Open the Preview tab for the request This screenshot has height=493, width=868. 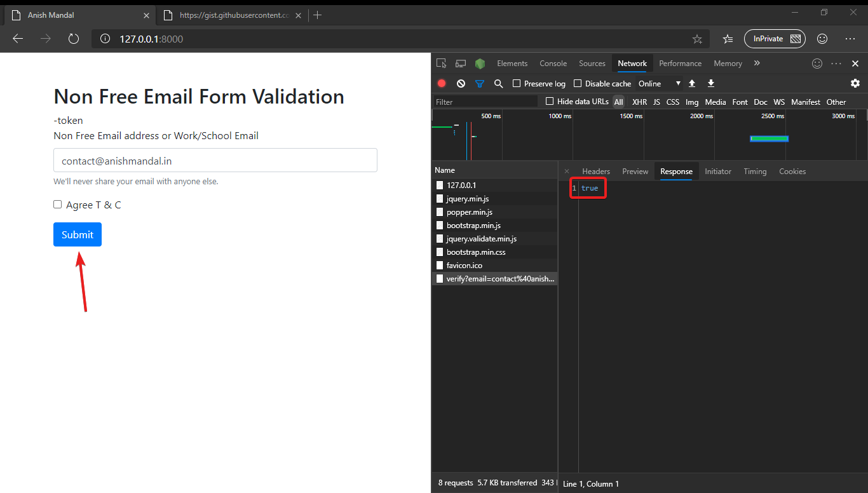[634, 171]
